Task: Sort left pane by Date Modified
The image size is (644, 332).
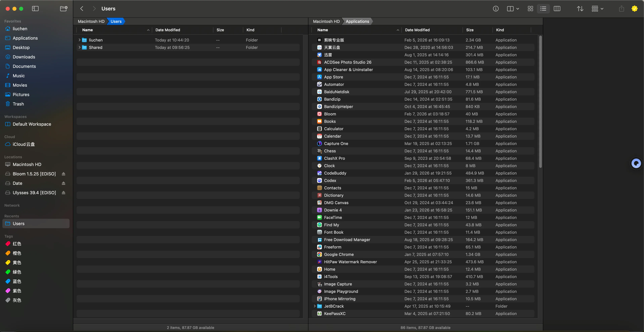Action: pos(182,30)
